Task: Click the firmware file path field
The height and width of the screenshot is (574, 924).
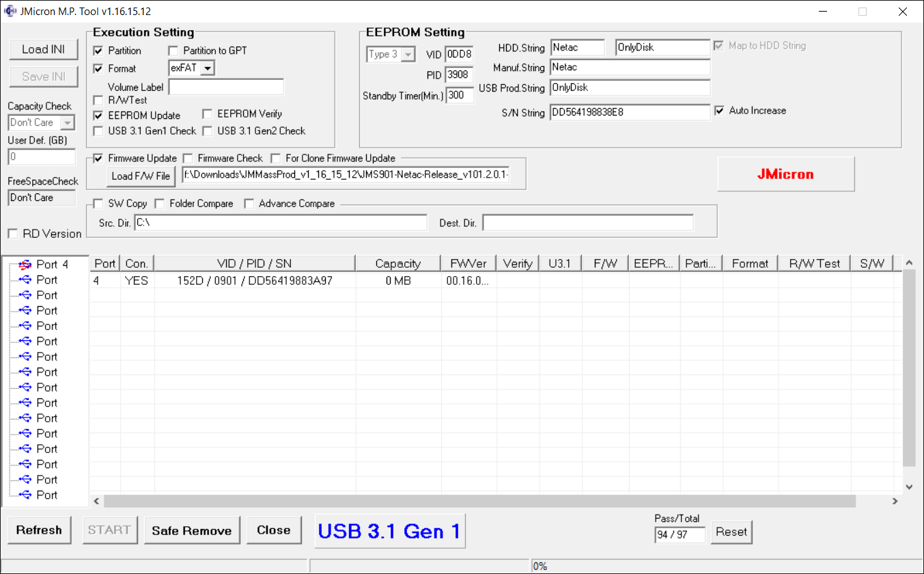Action: pyautogui.click(x=346, y=176)
